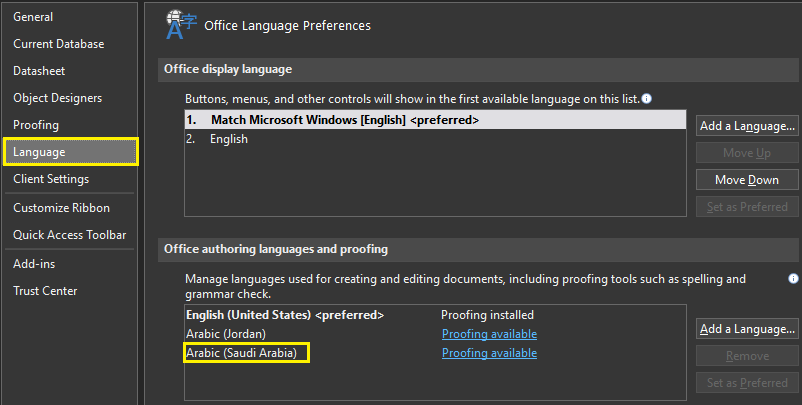Select Arabic (Jordan) authoring language
Viewport: 802px width, 405px height.
pyautogui.click(x=226, y=334)
